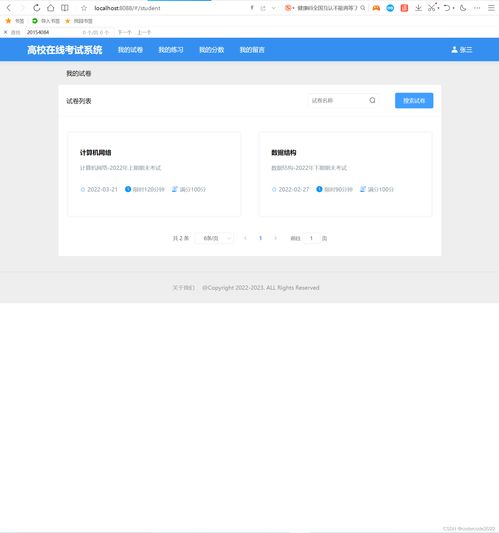499x533 pixels.
Task: Expand the per-page size dropdown
Action: [214, 238]
